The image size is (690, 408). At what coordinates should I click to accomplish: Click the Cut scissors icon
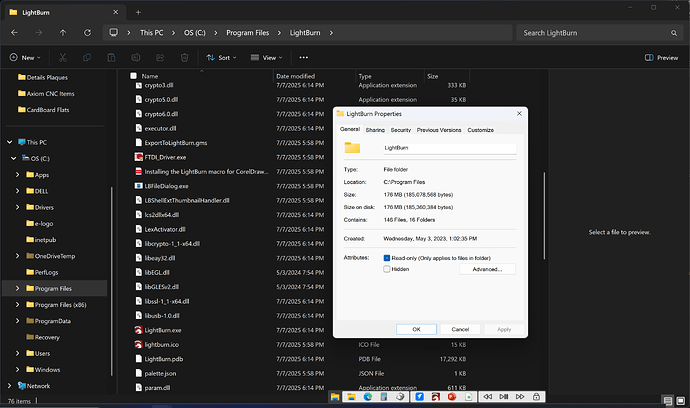(x=62, y=58)
